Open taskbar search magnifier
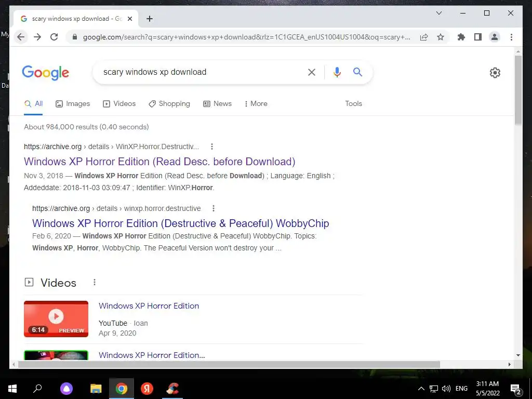The width and height of the screenshot is (532, 399). 37,389
